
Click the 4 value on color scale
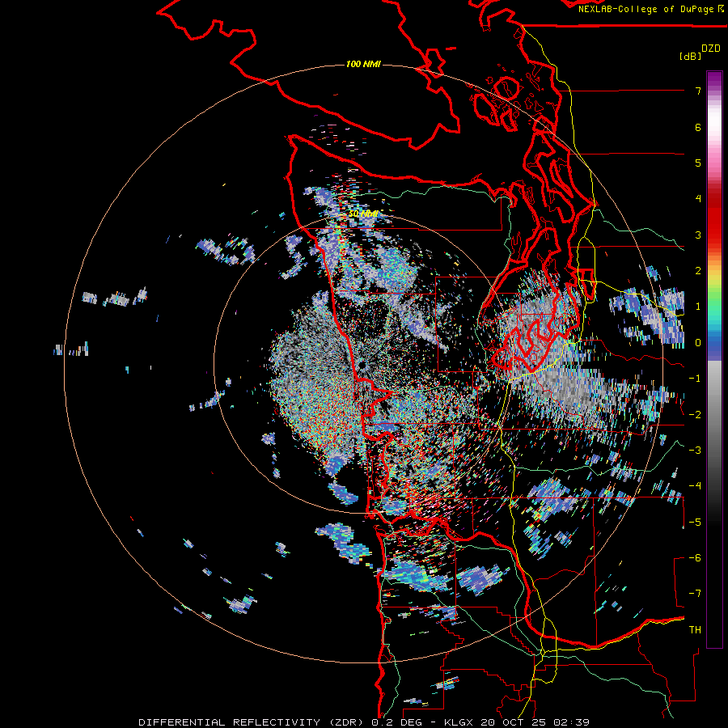click(698, 199)
